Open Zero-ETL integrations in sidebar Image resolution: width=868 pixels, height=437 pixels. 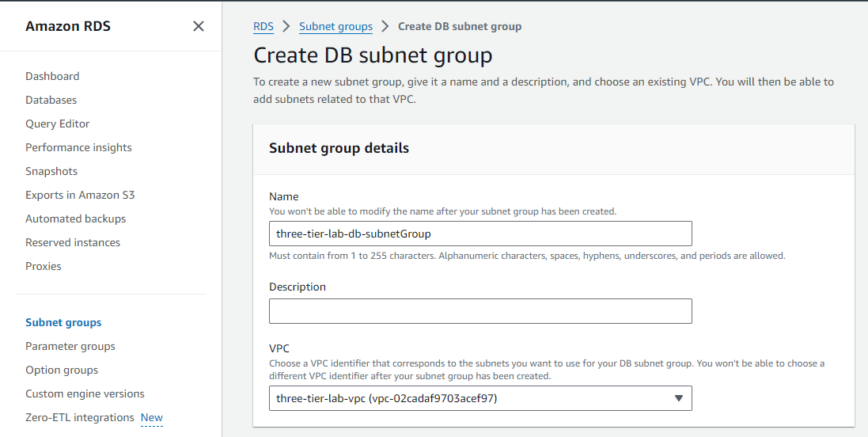tap(80, 417)
